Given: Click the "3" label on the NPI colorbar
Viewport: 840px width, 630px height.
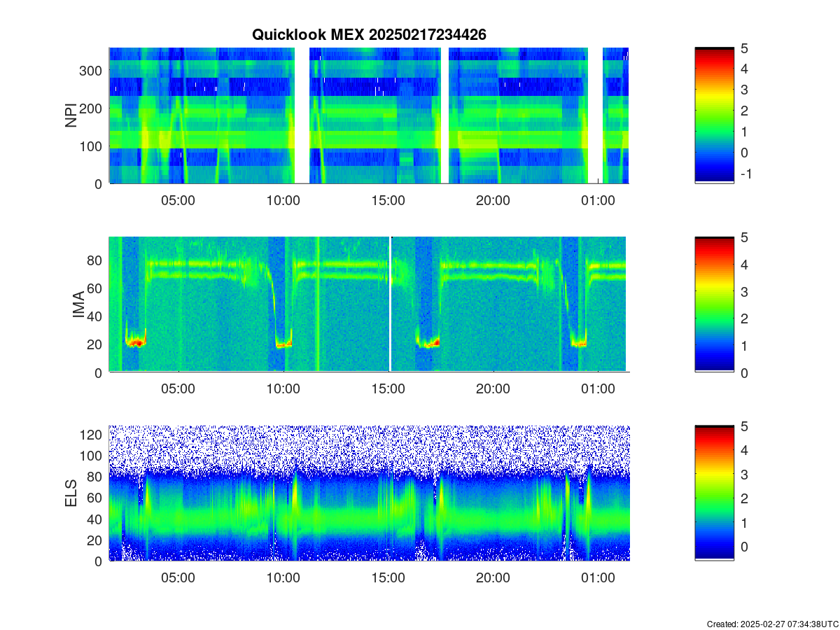Looking at the screenshot, I should point(745,90).
